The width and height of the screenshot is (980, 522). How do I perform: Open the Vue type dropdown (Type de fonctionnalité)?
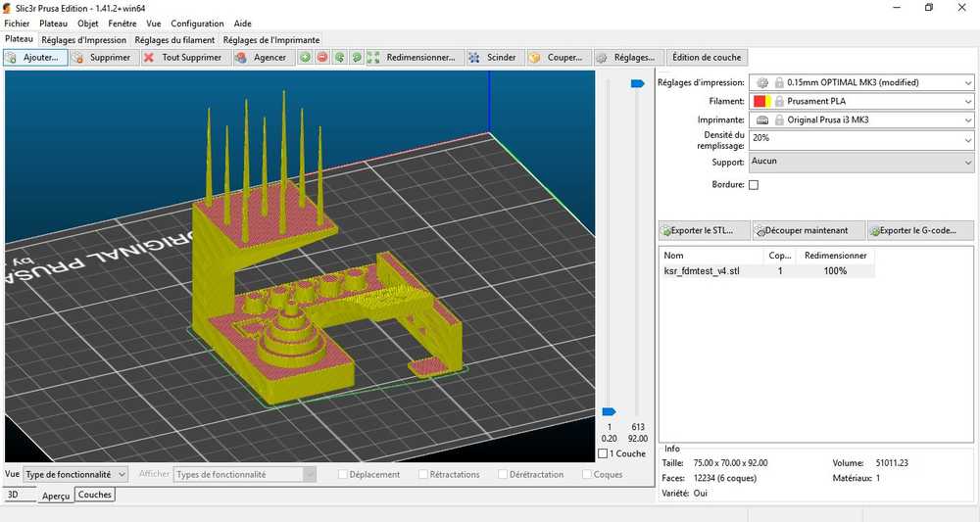tap(75, 475)
